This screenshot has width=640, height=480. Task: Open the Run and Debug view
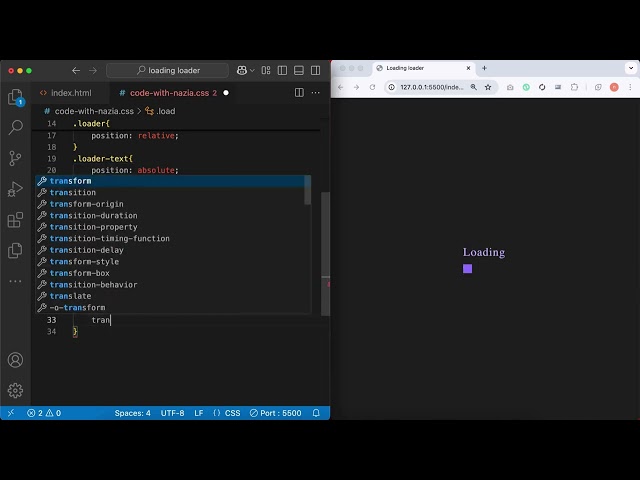click(x=16, y=189)
